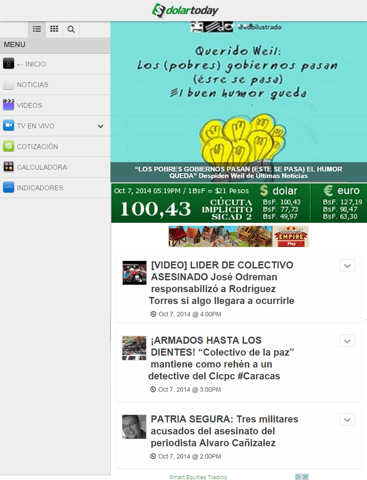The height and width of the screenshot is (480, 367).
Task: Click the ad info icon at bottom ad
Action: tap(298, 477)
